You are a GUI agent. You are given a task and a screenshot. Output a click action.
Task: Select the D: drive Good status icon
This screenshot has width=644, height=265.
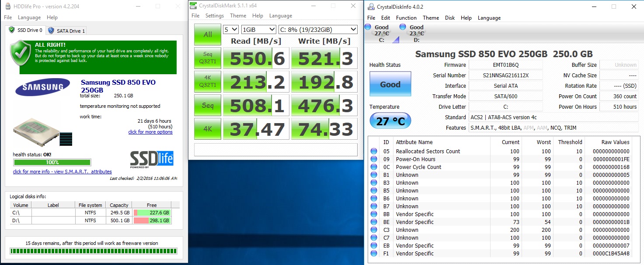pos(403,27)
